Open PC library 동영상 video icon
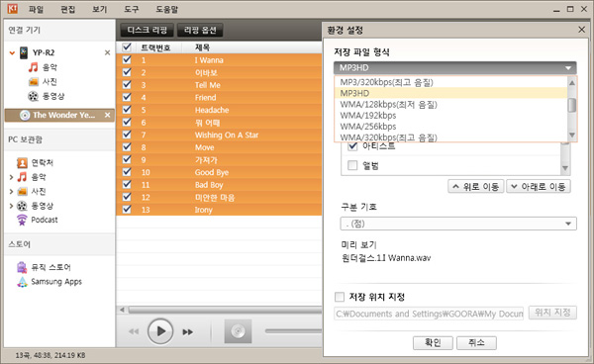Screen dimensions: 594x364 22,206
